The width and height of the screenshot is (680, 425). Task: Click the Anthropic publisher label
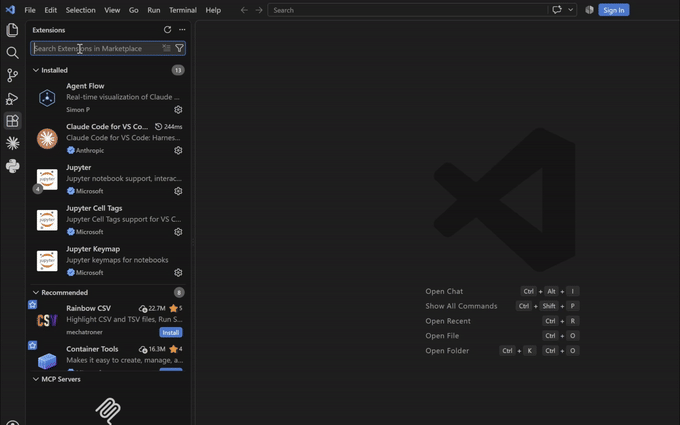[90, 150]
